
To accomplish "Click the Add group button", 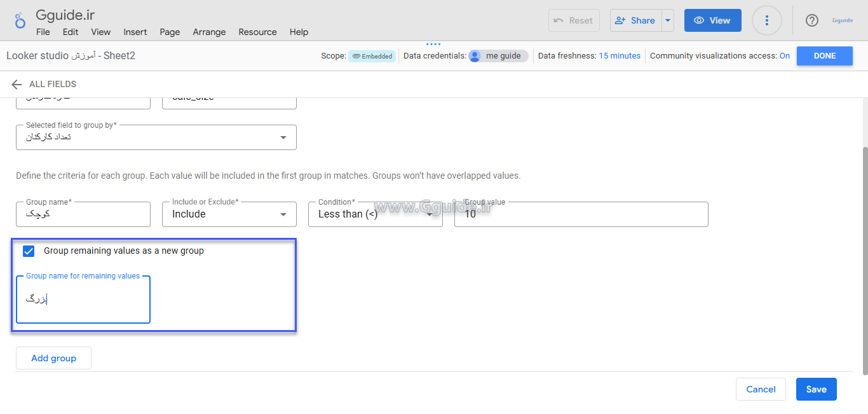I will 53,358.
